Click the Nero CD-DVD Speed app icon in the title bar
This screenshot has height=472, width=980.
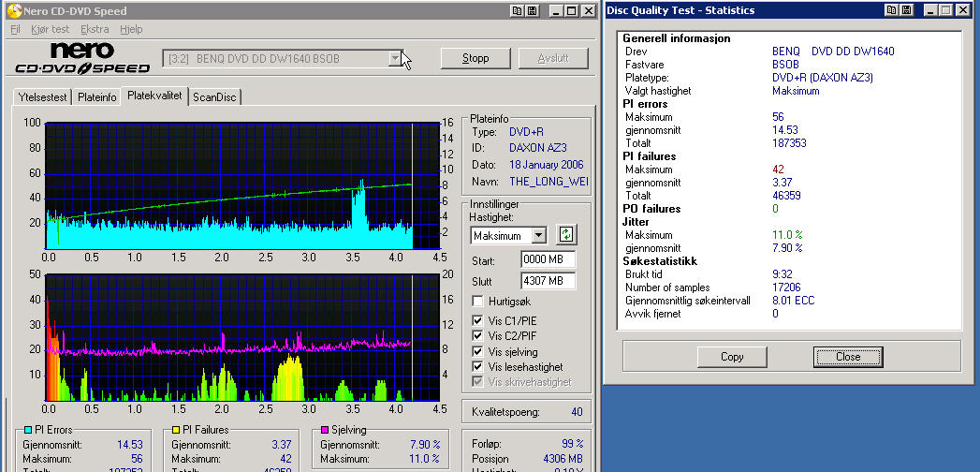(14, 10)
